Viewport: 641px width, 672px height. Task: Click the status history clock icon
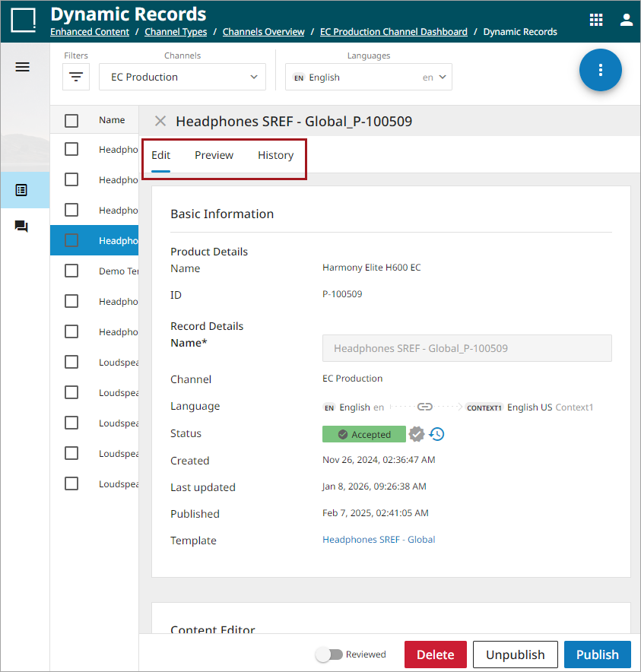[x=437, y=434]
